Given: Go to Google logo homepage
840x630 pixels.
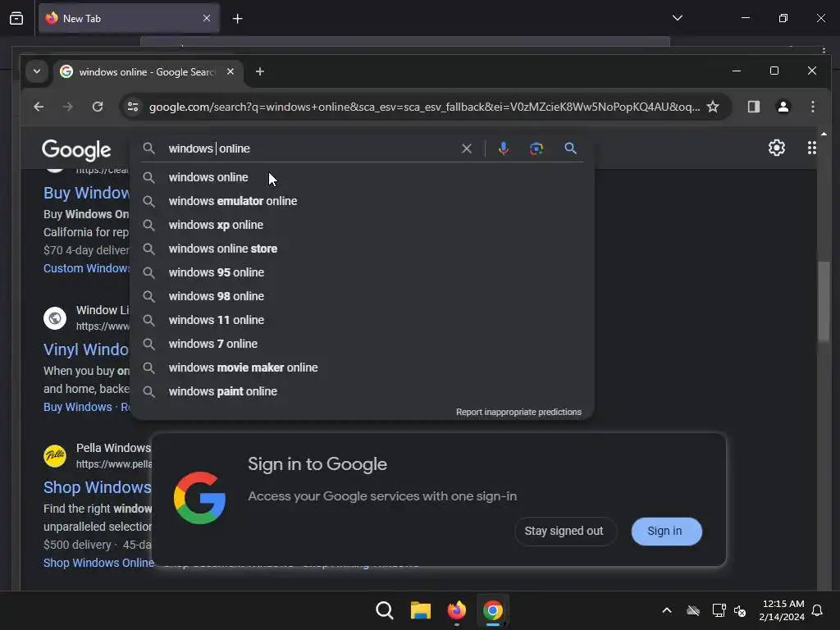Looking at the screenshot, I should [76, 150].
